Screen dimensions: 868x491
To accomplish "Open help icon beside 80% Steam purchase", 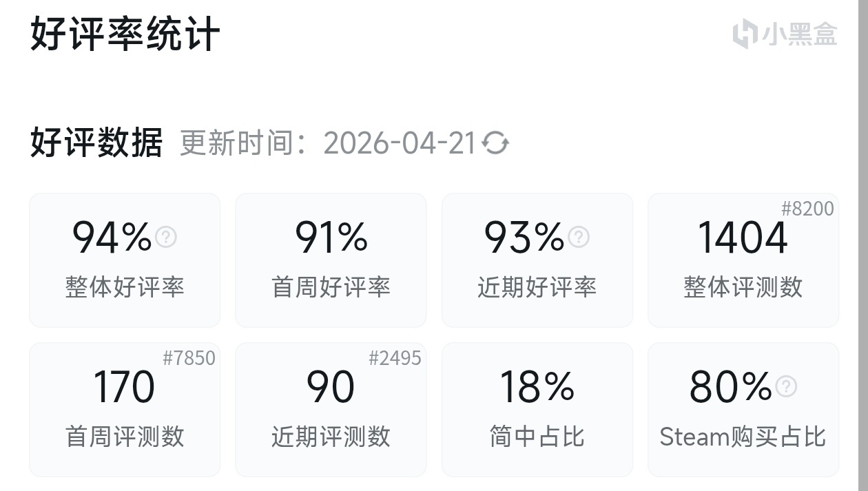I will 785,386.
